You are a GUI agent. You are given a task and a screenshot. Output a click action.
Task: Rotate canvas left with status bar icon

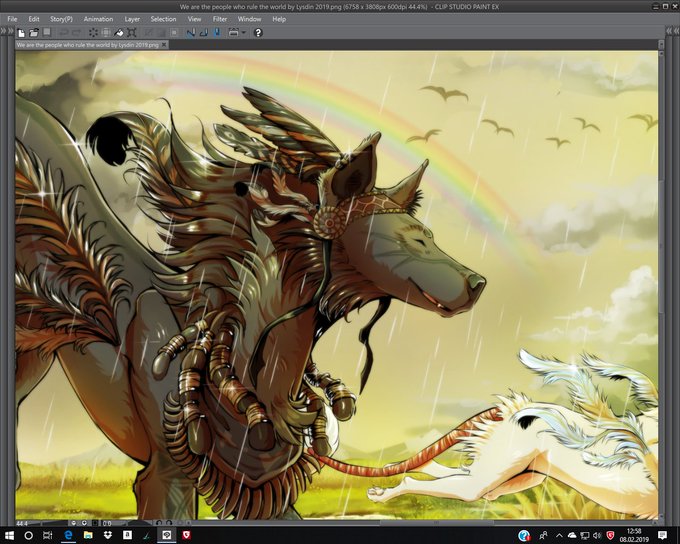159,523
